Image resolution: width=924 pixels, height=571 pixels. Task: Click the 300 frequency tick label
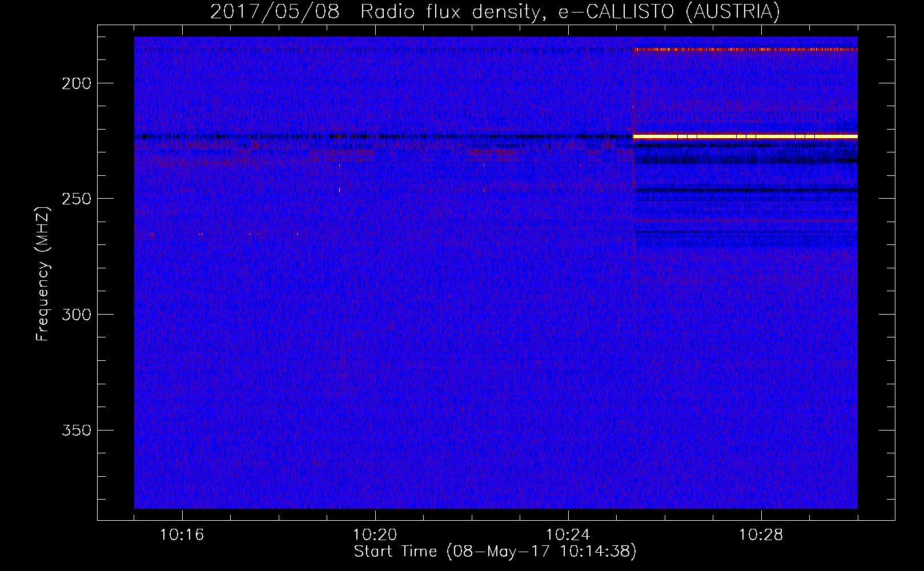pyautogui.click(x=76, y=315)
